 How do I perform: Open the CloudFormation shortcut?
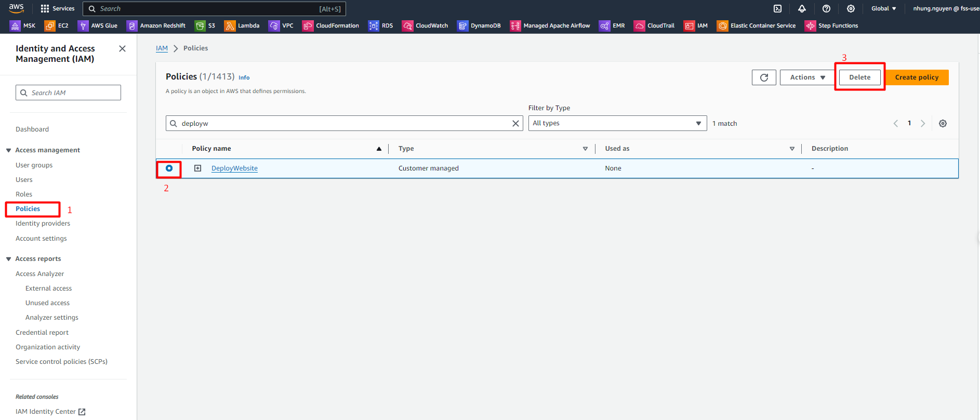coord(331,25)
